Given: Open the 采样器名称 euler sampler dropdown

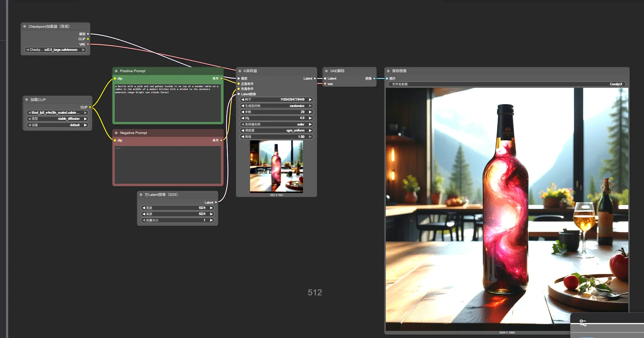Looking at the screenshot, I should point(276,124).
